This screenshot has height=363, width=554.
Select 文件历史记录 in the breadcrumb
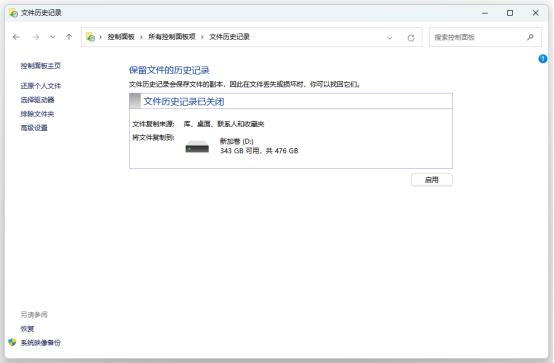[229, 37]
